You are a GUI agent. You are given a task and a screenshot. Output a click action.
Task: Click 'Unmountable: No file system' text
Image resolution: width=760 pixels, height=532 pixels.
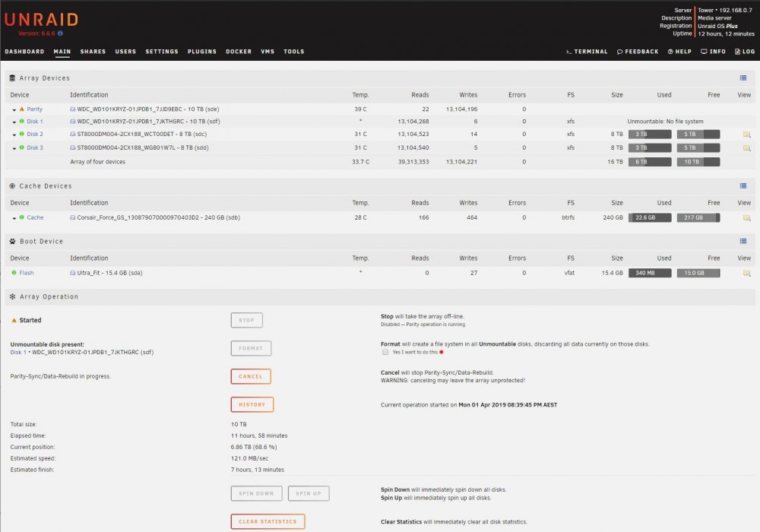pos(665,122)
